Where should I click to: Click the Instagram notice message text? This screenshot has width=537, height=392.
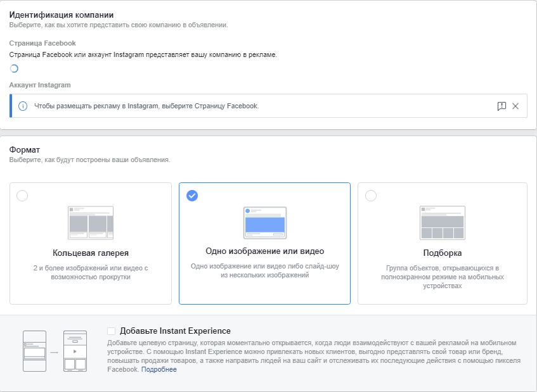coord(146,106)
